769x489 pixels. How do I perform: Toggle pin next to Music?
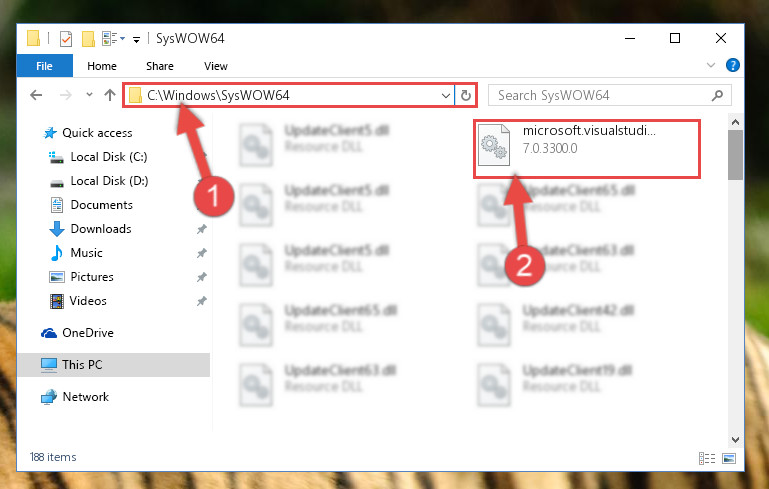point(201,253)
